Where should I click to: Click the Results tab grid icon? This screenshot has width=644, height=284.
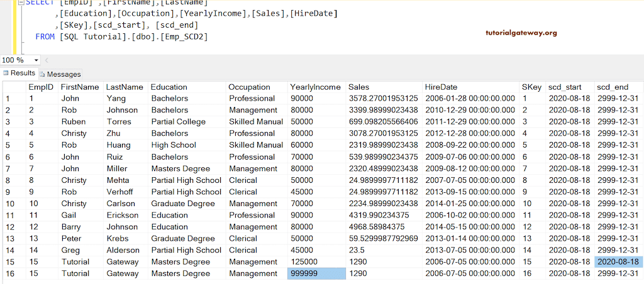tap(6, 73)
